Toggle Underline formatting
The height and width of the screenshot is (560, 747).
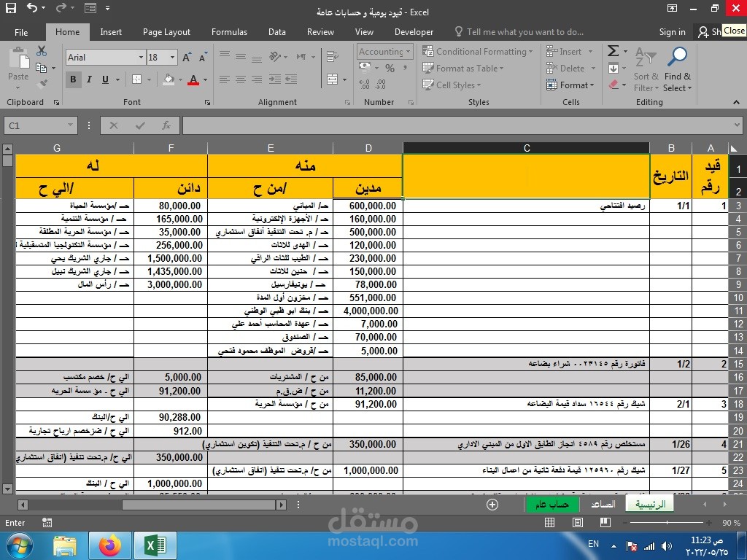pos(105,79)
